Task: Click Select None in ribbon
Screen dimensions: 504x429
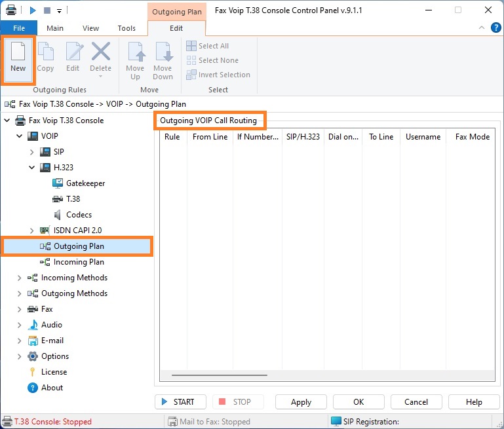Action: click(212, 60)
